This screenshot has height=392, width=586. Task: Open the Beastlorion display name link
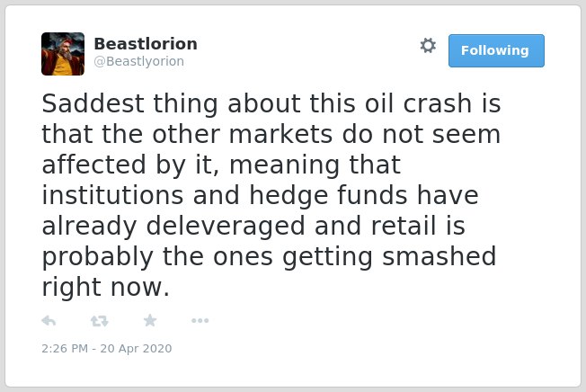pyautogui.click(x=146, y=44)
